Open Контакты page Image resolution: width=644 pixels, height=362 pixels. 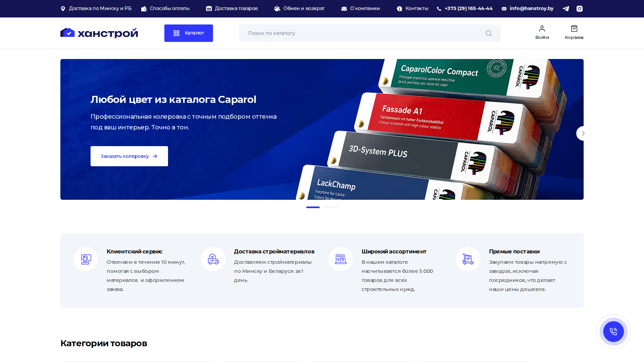417,8
